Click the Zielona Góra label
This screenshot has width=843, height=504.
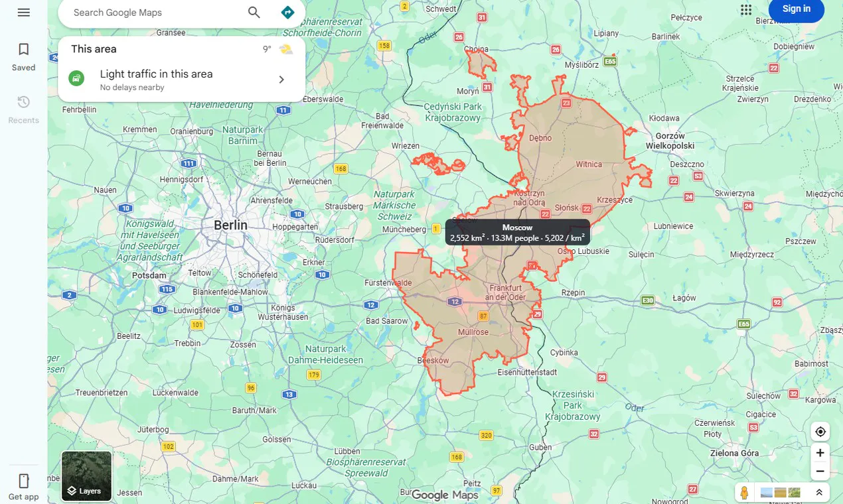click(733, 454)
